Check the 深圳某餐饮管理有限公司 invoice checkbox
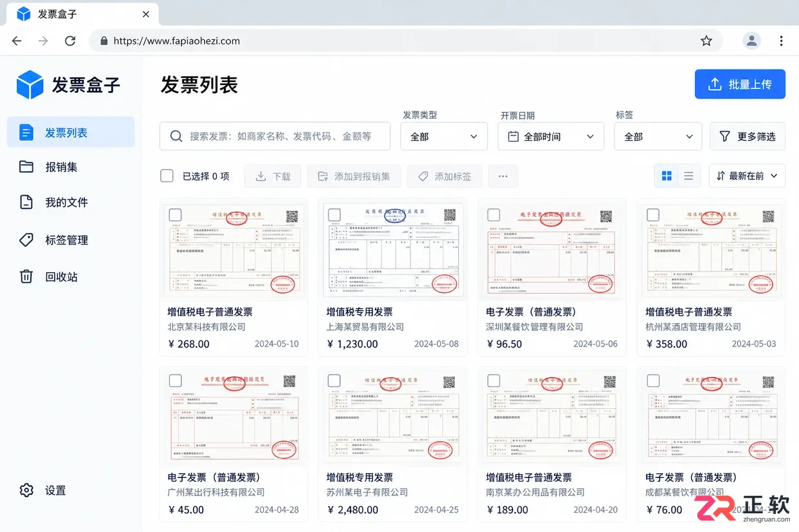The height and width of the screenshot is (532, 799). [494, 215]
